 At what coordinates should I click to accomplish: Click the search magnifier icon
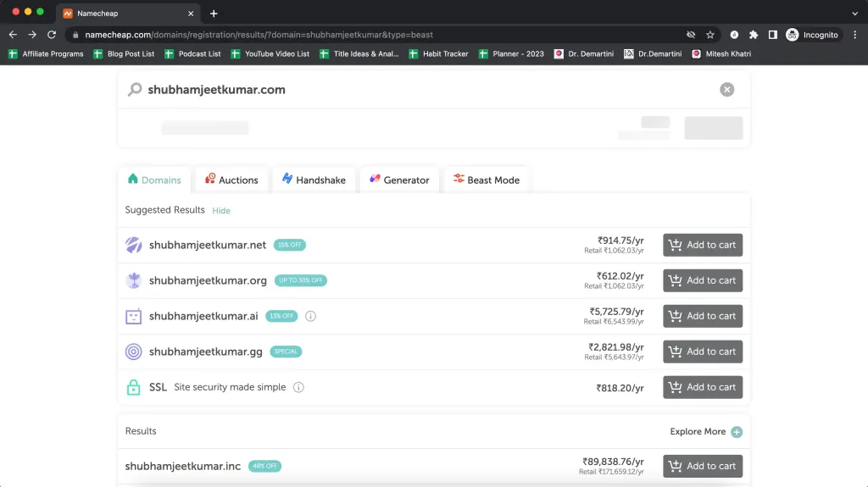135,89
